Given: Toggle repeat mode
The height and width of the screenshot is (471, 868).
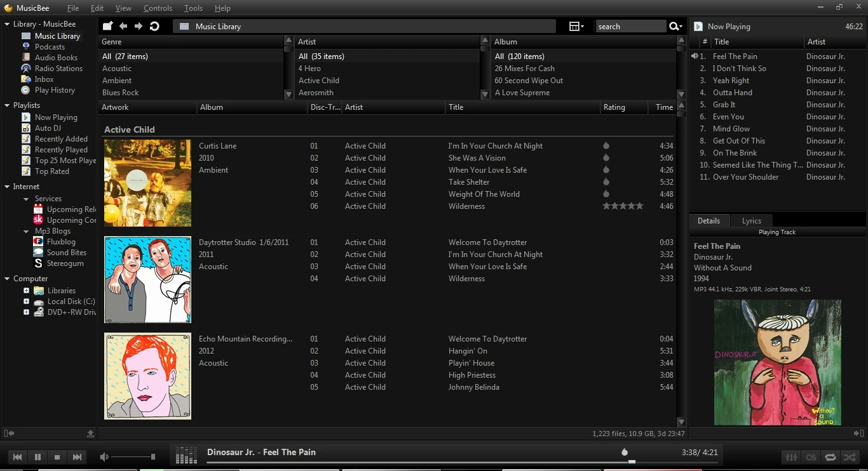Looking at the screenshot, I should coord(830,457).
